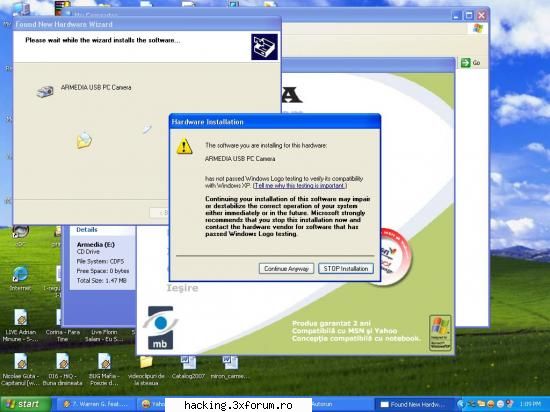Click the wizard hardware icon at top right
This screenshot has width=550, height=412.
[264, 47]
